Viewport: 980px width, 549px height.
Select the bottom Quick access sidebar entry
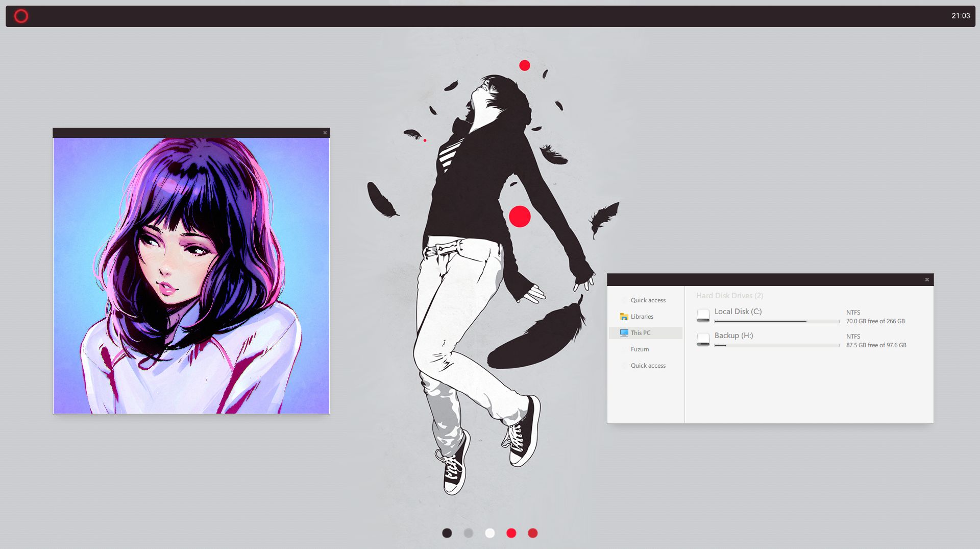(x=648, y=366)
